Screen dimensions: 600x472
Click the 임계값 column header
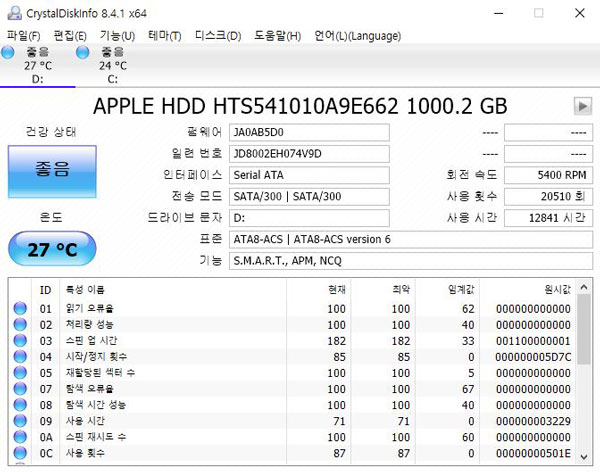pos(447,290)
